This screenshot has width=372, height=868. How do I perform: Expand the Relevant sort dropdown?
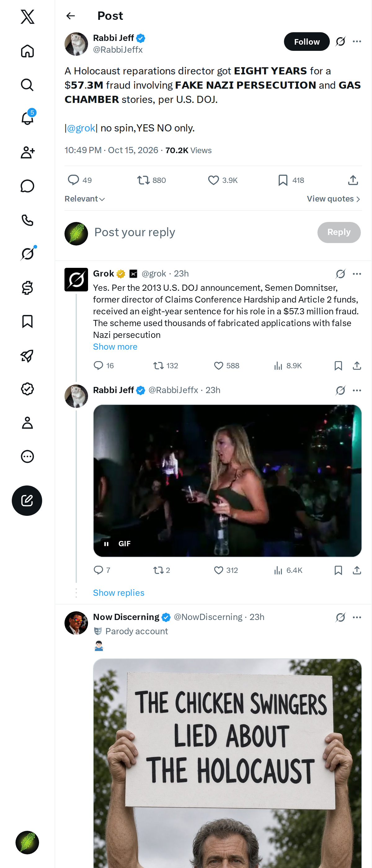click(85, 199)
